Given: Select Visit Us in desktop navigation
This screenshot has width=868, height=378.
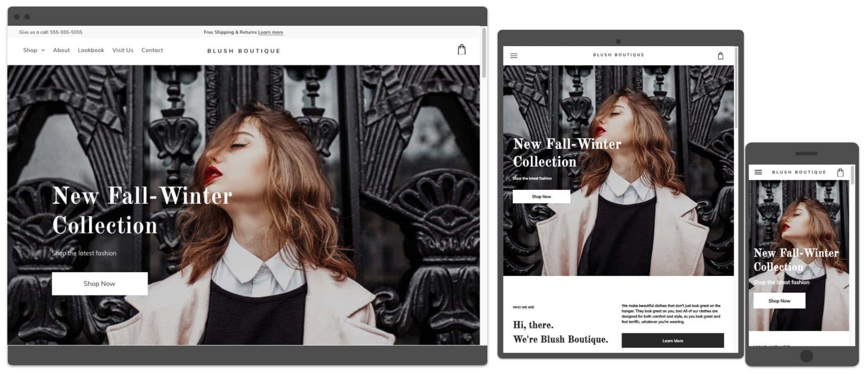Looking at the screenshot, I should (123, 50).
